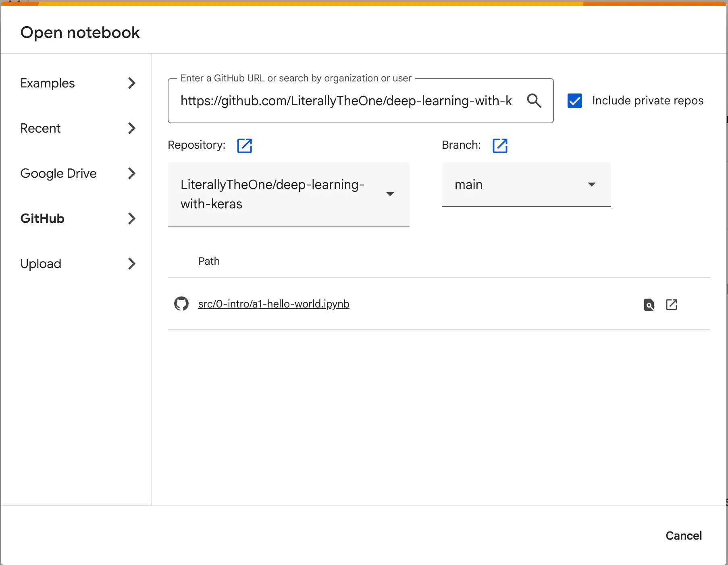Preview the a1-hello-world notebook

pos(649,305)
